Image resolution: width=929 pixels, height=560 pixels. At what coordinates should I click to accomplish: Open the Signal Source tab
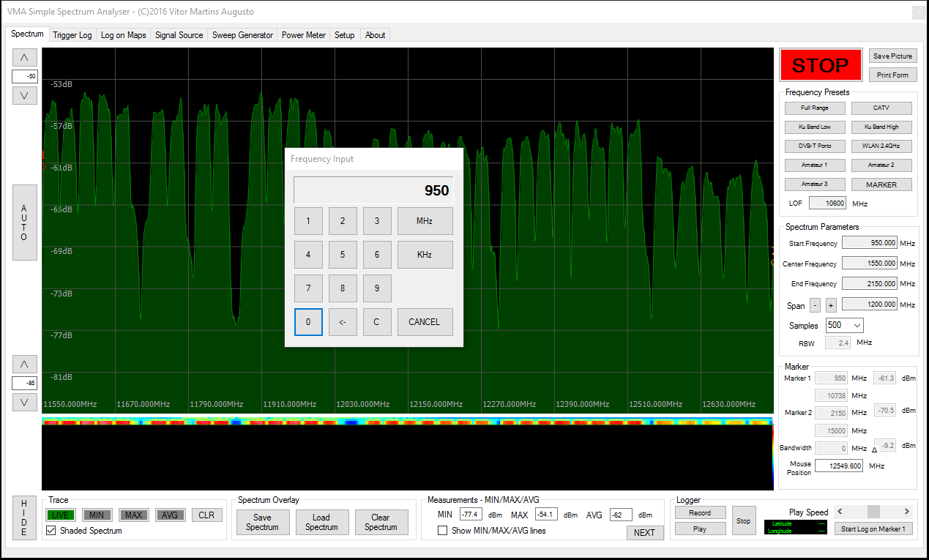[x=179, y=34]
